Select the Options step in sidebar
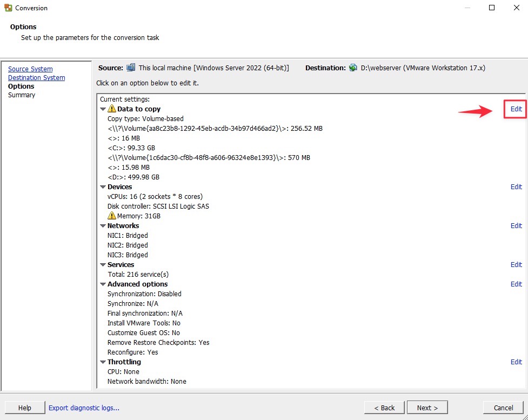Image resolution: width=528 pixels, height=420 pixels. click(21, 86)
